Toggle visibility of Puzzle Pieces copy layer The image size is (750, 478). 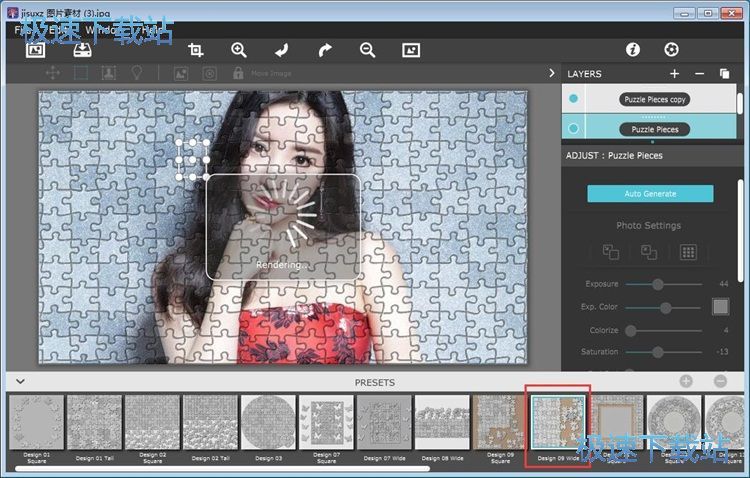[x=573, y=99]
